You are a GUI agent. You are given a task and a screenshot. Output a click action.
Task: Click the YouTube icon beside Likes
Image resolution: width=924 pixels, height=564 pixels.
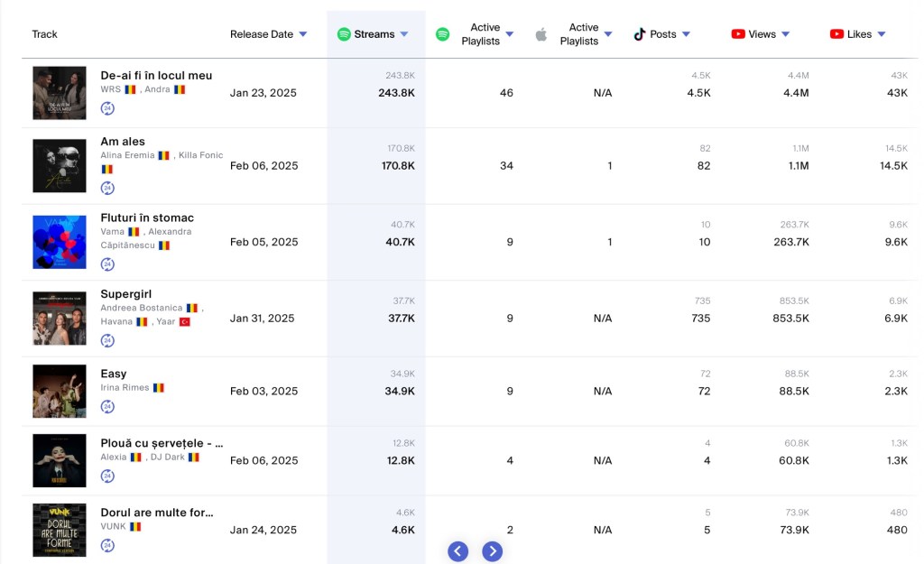[836, 34]
